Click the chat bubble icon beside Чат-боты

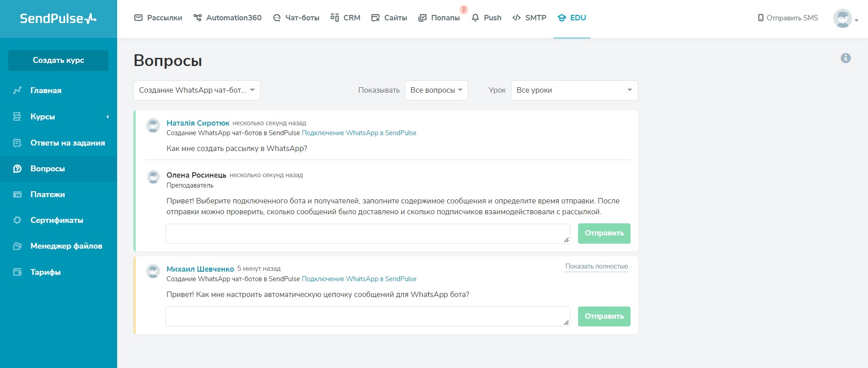point(277,18)
